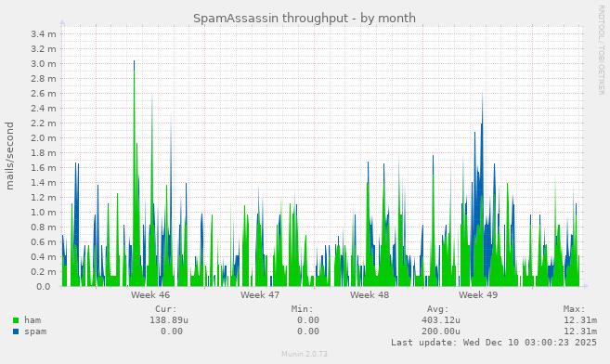Click the 'Week 49' x-axis label
Screen dimensions: 610x364
[x=478, y=294]
